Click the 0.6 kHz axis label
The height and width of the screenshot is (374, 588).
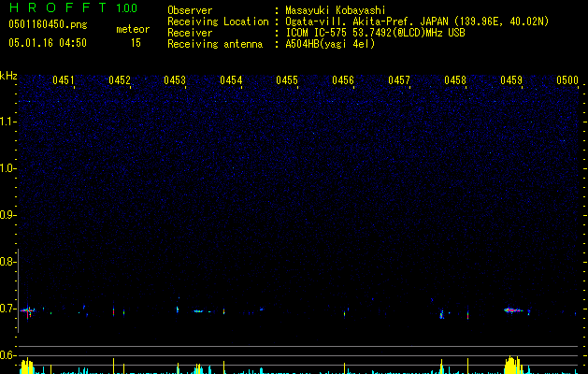(x=7, y=355)
